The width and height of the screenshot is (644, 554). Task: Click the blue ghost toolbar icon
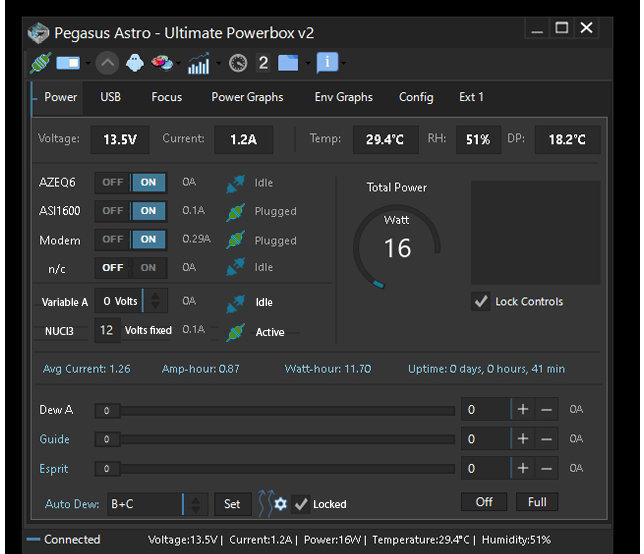click(x=135, y=63)
